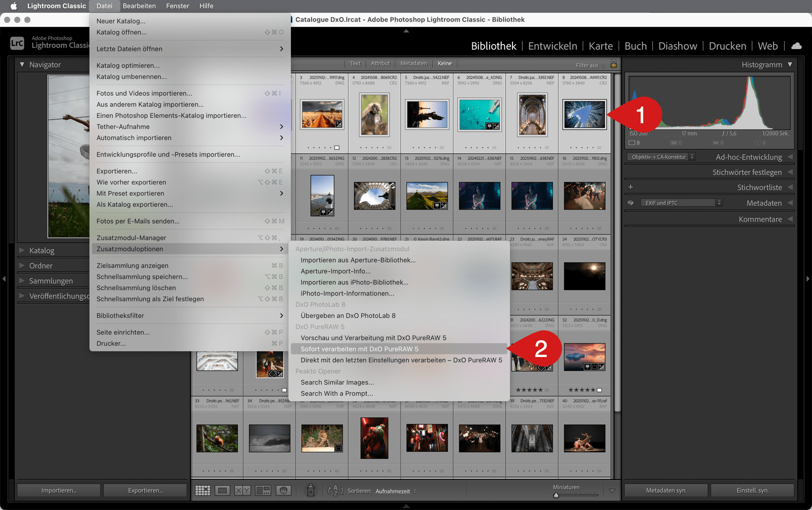The width and height of the screenshot is (812, 510).
Task: Open the Hilfe menu
Action: (206, 6)
